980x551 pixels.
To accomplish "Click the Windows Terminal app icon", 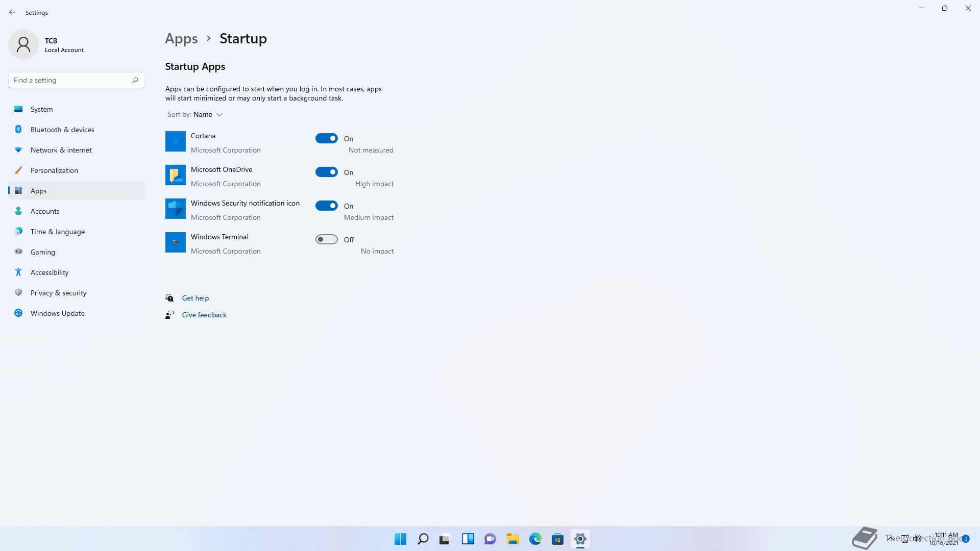I will (175, 242).
